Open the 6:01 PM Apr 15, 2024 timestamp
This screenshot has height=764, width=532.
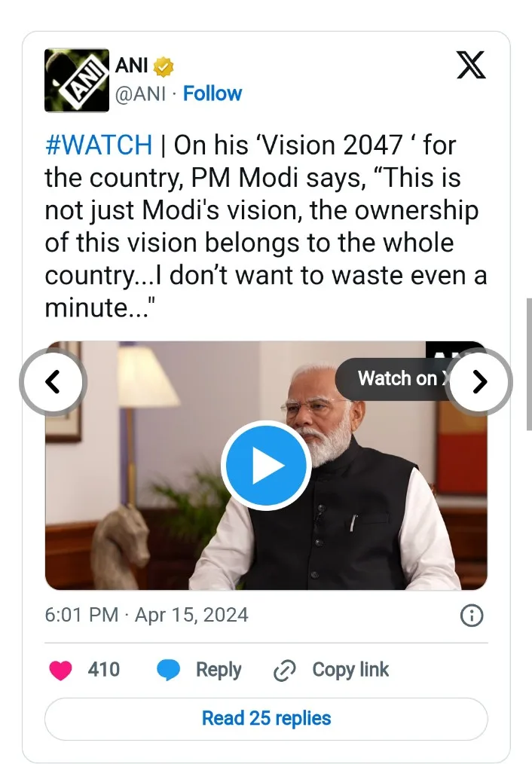pos(146,615)
